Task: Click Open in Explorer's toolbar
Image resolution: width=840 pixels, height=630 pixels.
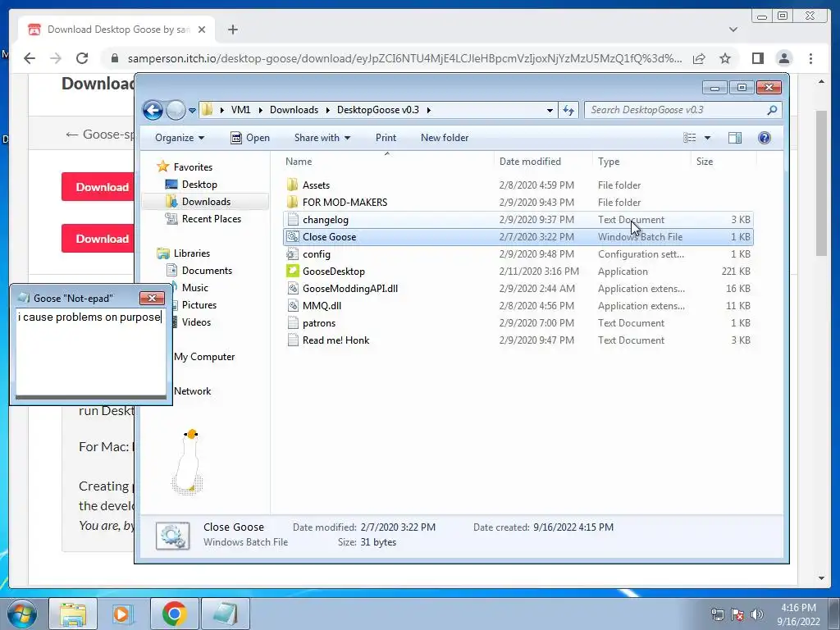Action: (249, 138)
